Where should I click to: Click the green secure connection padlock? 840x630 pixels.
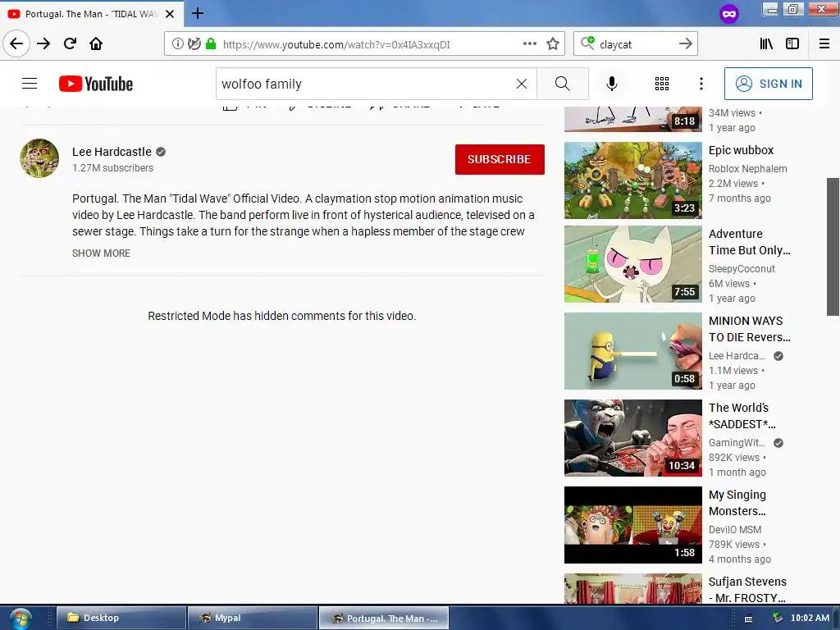(211, 44)
